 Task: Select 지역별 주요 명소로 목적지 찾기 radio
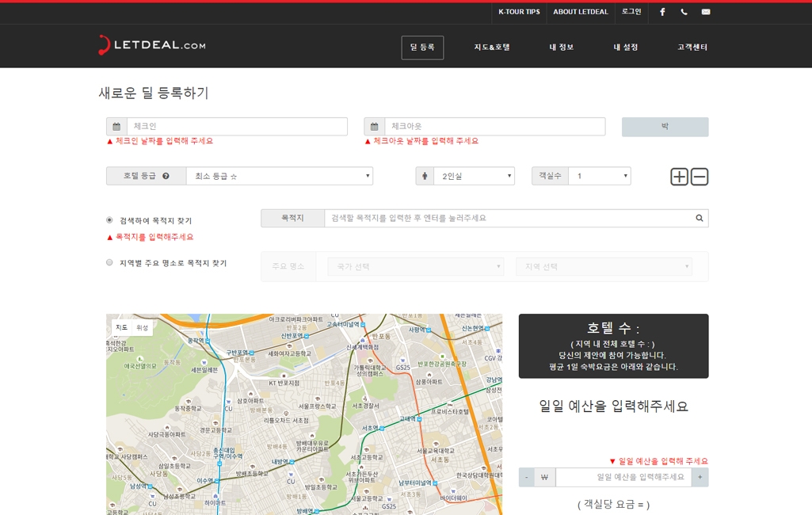(109, 263)
